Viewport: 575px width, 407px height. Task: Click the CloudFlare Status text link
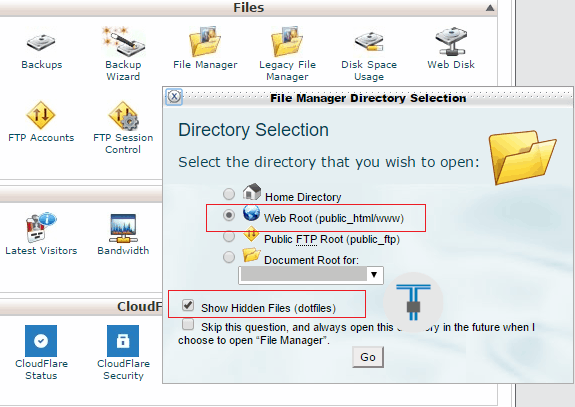tap(41, 370)
